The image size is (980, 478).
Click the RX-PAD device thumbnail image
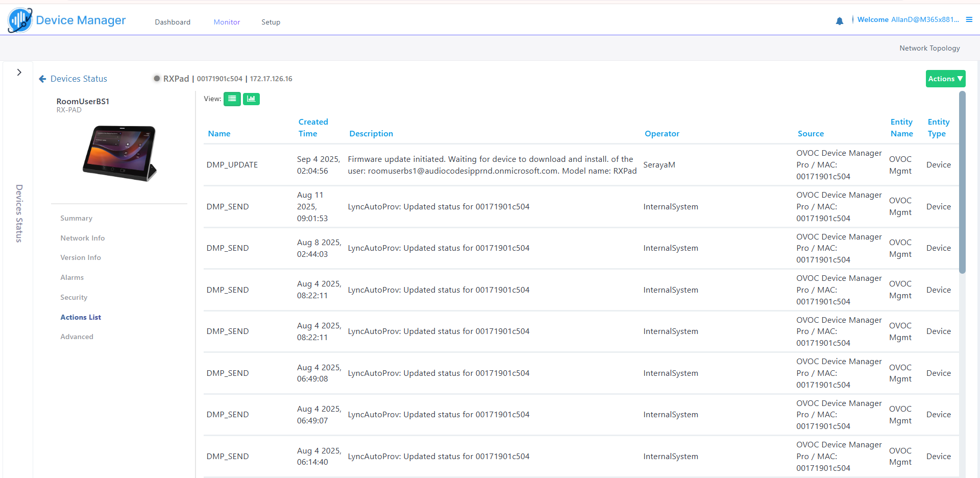click(x=119, y=153)
